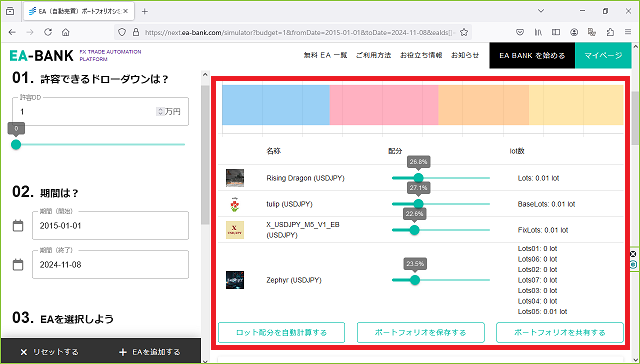Go to マイページ
This screenshot has height=364, width=640.
pyautogui.click(x=603, y=55)
